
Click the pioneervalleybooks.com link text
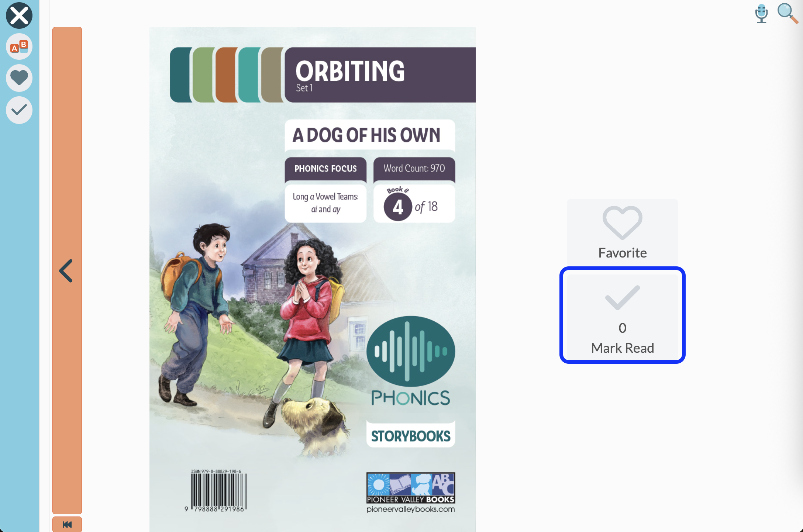[411, 509]
